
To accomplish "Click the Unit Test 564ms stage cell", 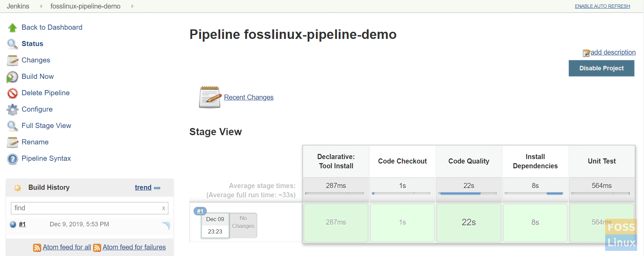I will pyautogui.click(x=602, y=223).
